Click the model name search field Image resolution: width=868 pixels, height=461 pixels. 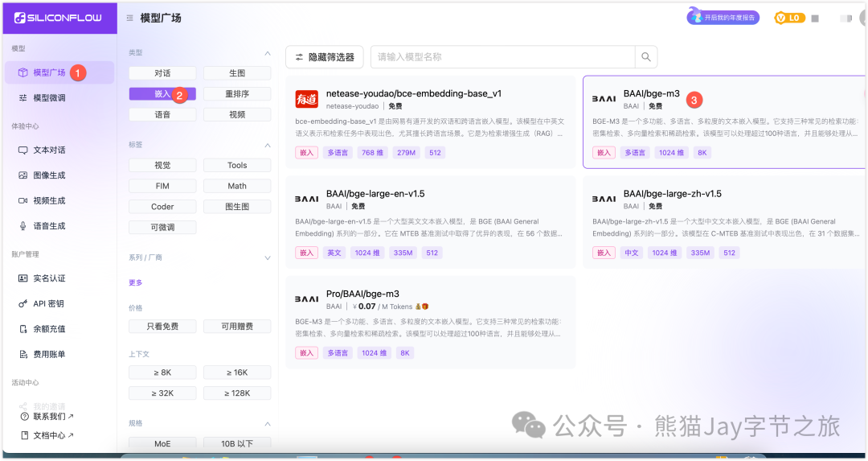[x=502, y=57]
